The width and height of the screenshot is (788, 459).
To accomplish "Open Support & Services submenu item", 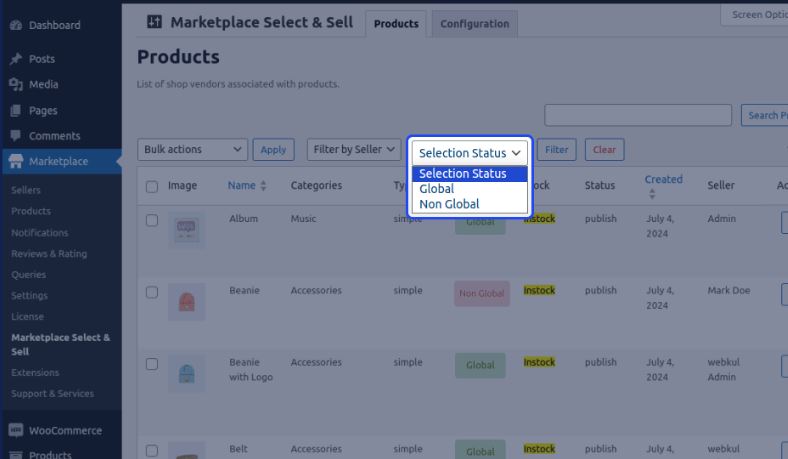I will pyautogui.click(x=52, y=394).
